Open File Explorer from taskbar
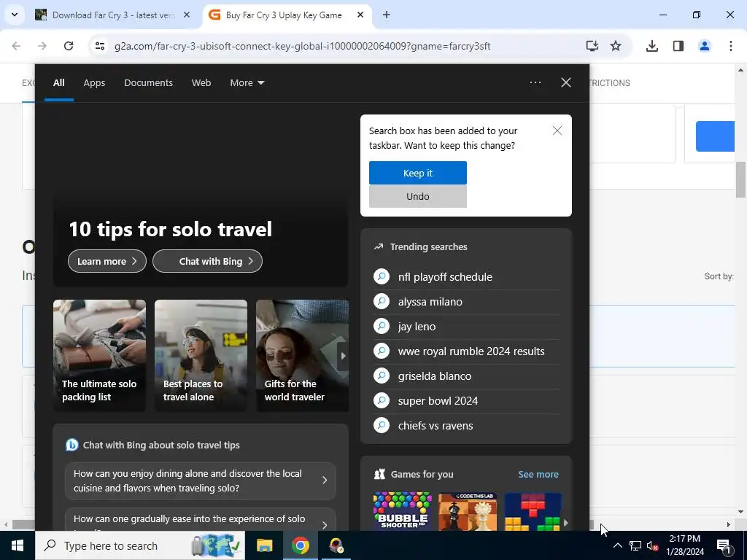This screenshot has height=560, width=747. 264,545
